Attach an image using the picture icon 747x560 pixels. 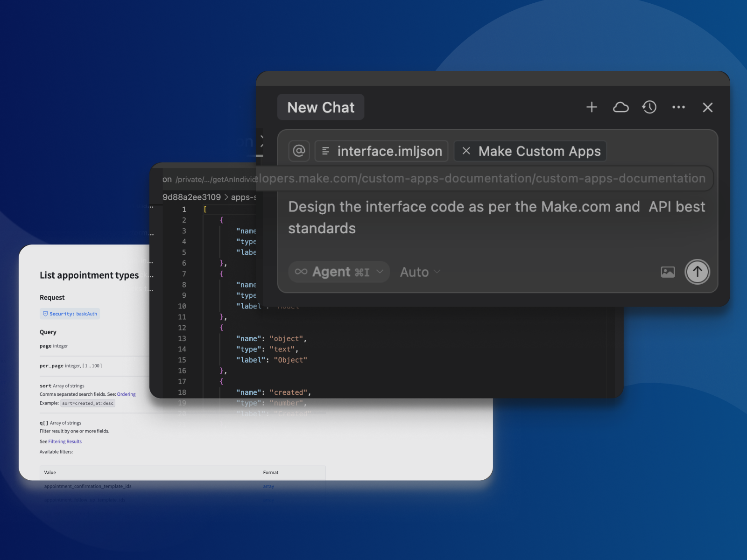click(668, 272)
